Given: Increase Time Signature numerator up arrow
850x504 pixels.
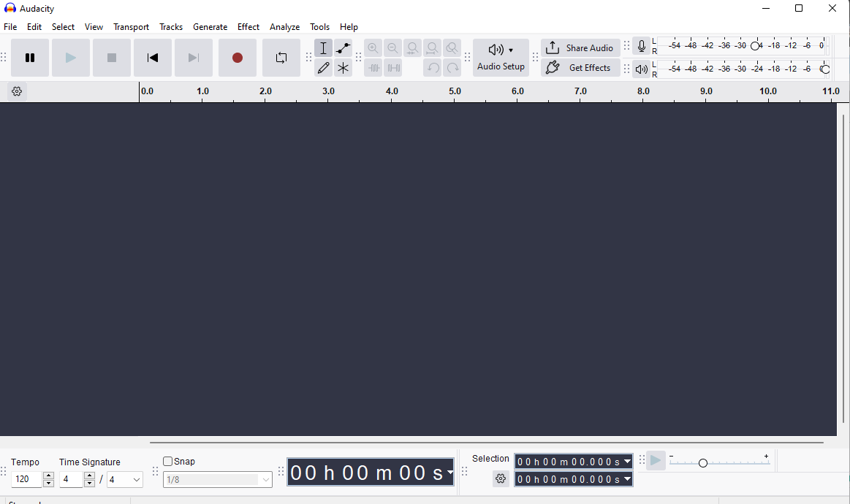Looking at the screenshot, I should pyautogui.click(x=89, y=476).
